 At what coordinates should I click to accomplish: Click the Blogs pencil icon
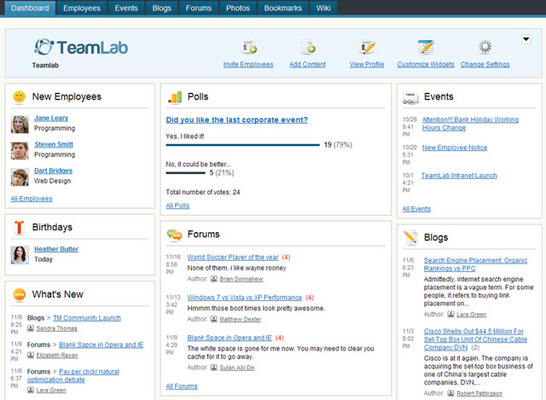click(411, 237)
